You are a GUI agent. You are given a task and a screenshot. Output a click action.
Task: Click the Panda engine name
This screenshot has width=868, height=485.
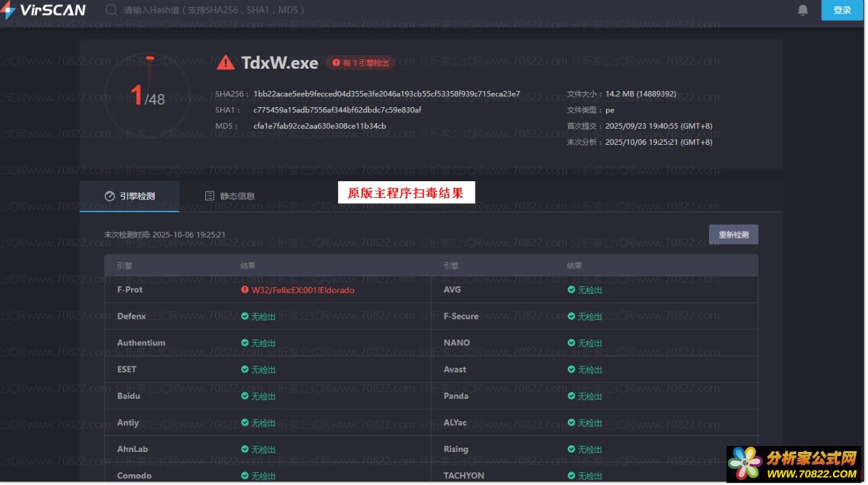(x=456, y=396)
